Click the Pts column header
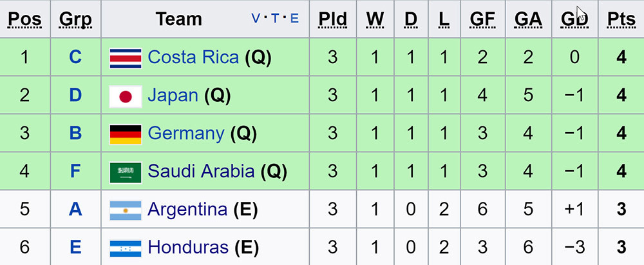Screen dimensions: 644x265 pyautogui.click(x=621, y=19)
